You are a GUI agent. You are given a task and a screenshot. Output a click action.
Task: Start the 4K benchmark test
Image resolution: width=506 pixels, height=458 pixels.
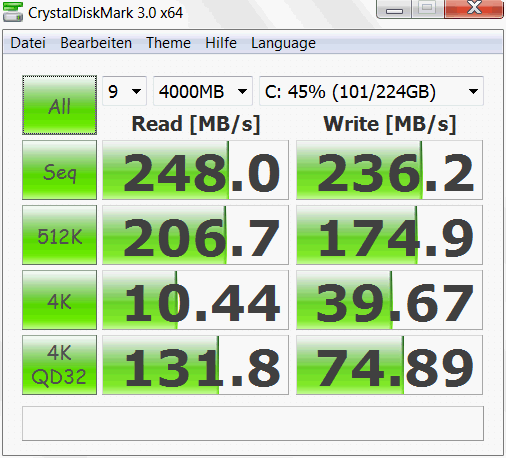60,300
